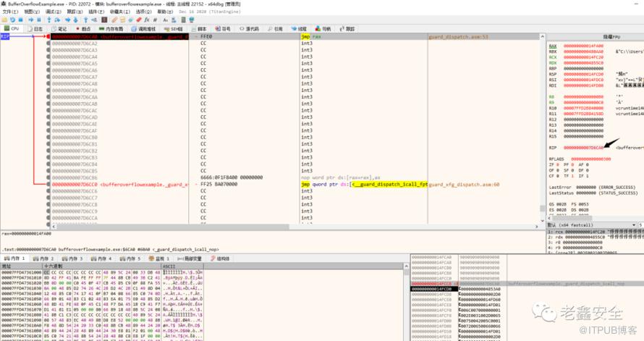Toggle the TF trap flag value
644x341 pixels.
(x=572, y=176)
